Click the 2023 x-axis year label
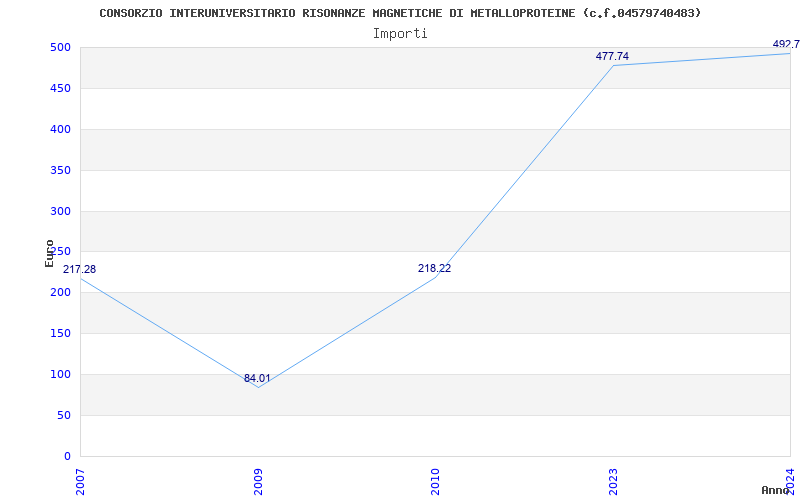 coord(613,482)
